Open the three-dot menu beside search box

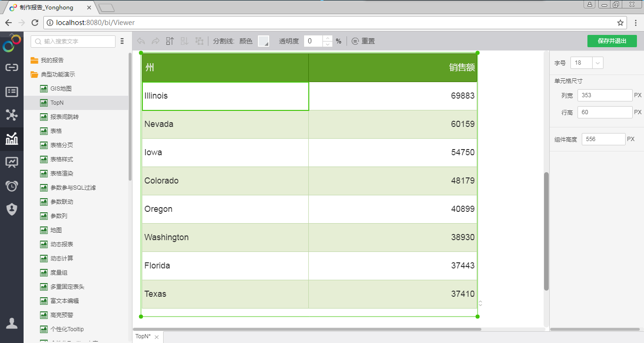tap(122, 42)
